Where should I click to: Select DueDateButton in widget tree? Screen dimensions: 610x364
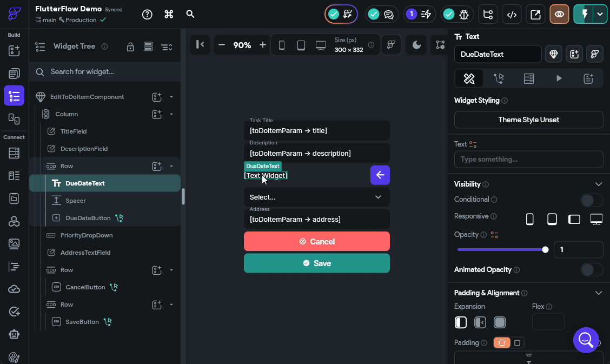click(x=88, y=218)
